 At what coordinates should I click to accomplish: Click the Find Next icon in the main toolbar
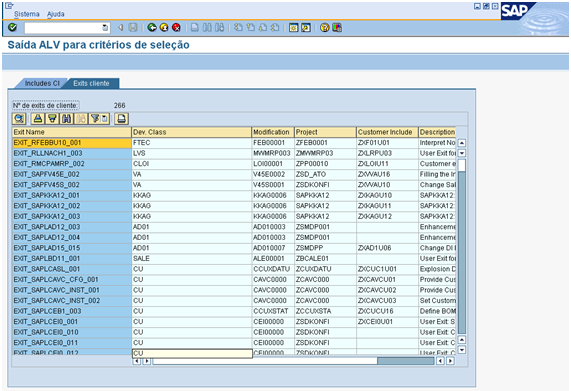point(219,27)
